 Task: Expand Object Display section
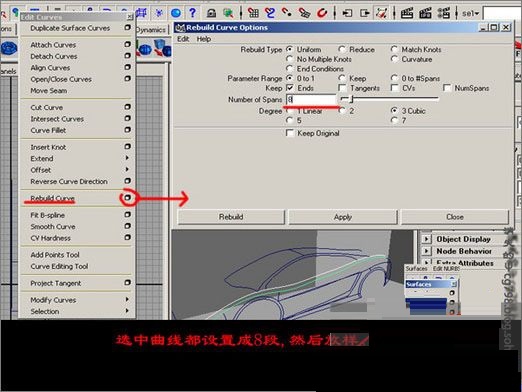tap(426, 239)
